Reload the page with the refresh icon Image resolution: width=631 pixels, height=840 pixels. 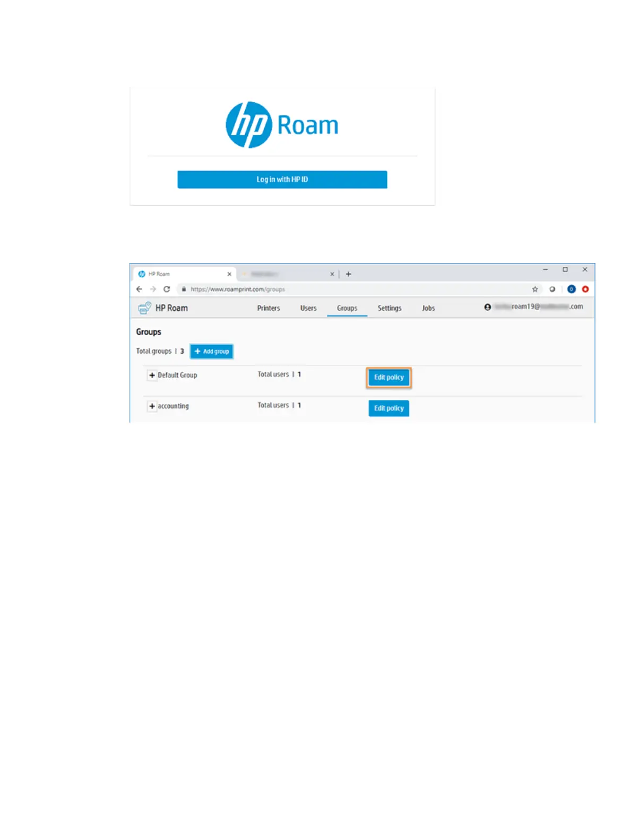click(x=167, y=289)
